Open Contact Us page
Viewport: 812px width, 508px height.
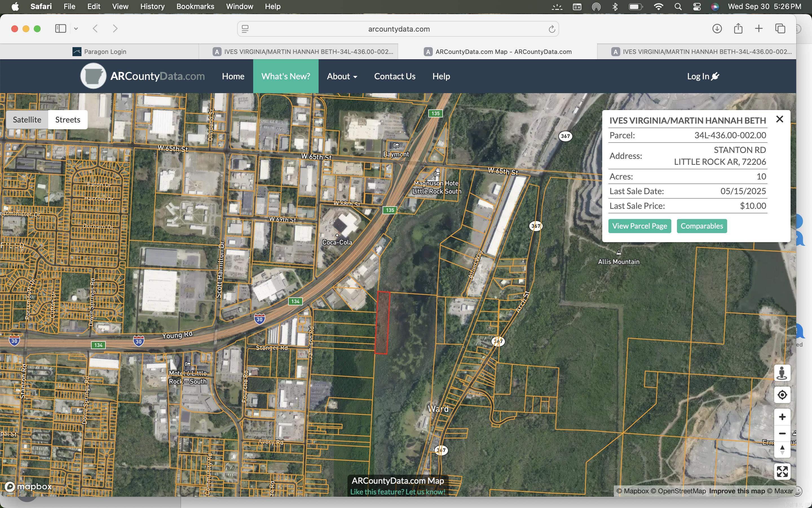(x=395, y=76)
